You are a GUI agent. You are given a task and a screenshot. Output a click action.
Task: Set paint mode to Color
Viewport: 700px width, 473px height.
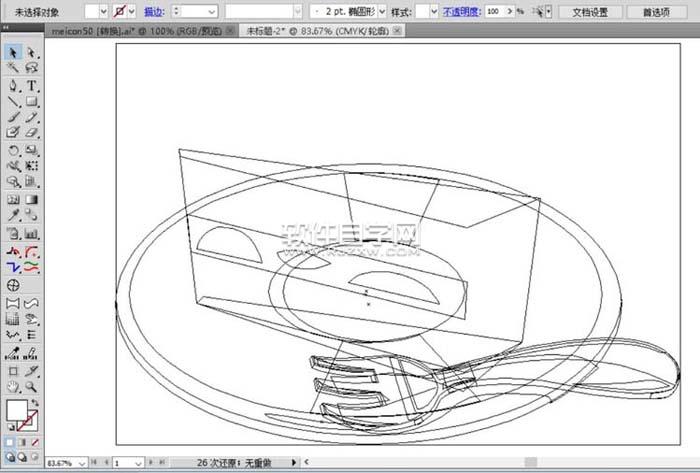pos(9,442)
